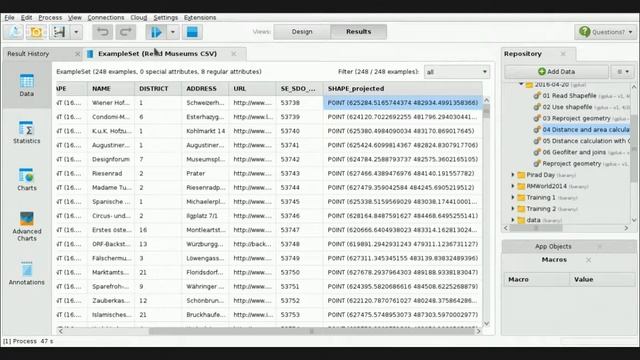Select the Riesenrad name cell
The height and width of the screenshot is (360, 640).
[111, 173]
